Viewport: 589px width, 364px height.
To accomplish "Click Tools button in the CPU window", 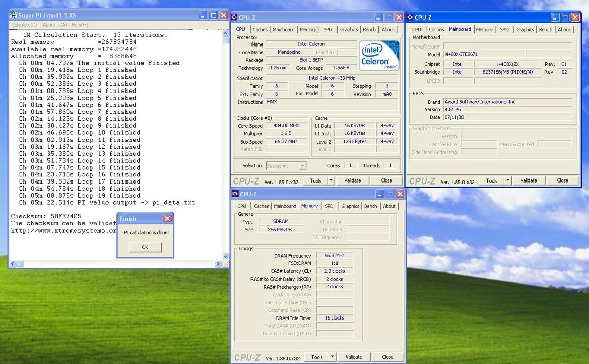I will pyautogui.click(x=316, y=180).
